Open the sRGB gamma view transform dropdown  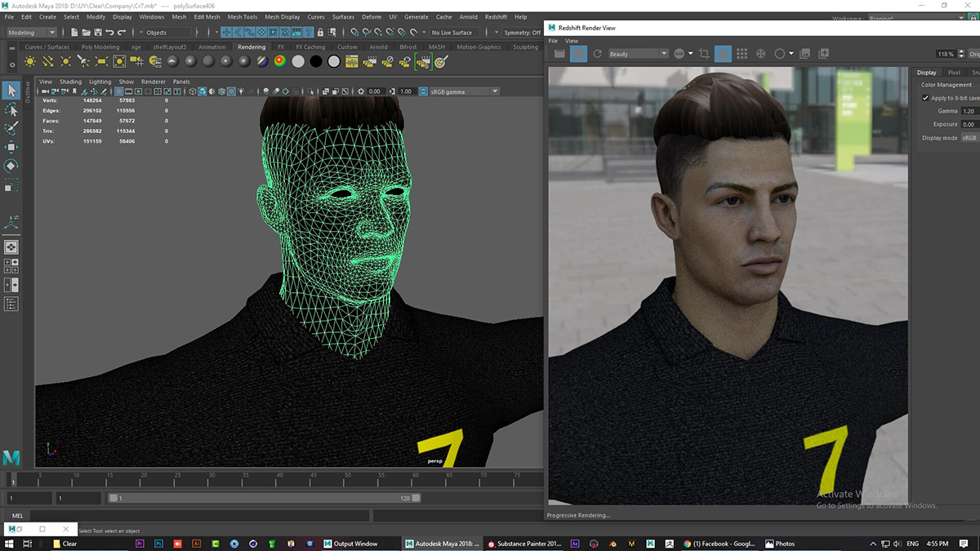tap(464, 91)
